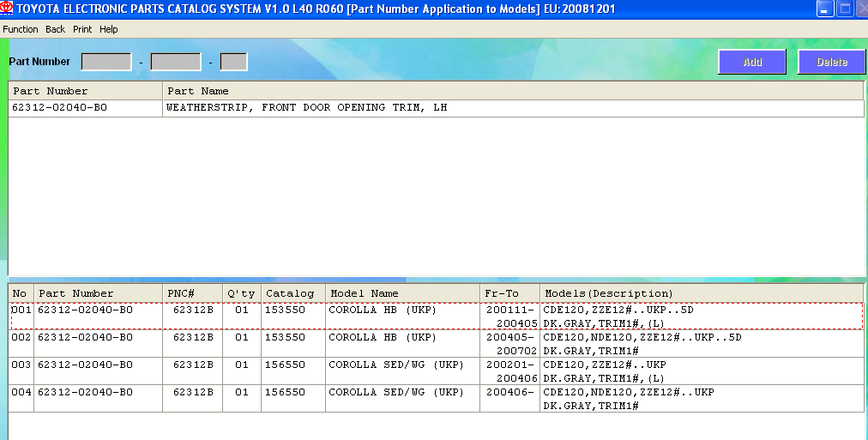Click the 200111- from date in row 001
Screen dimensions: 868x440
coord(510,310)
